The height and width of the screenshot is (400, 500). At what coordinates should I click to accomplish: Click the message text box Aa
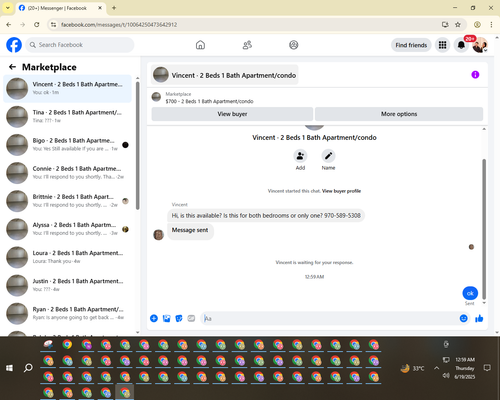(330, 318)
